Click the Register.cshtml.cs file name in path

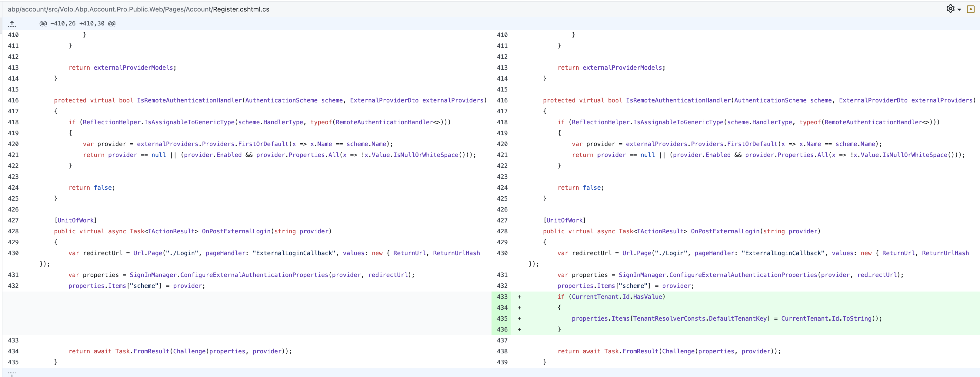[x=241, y=9]
